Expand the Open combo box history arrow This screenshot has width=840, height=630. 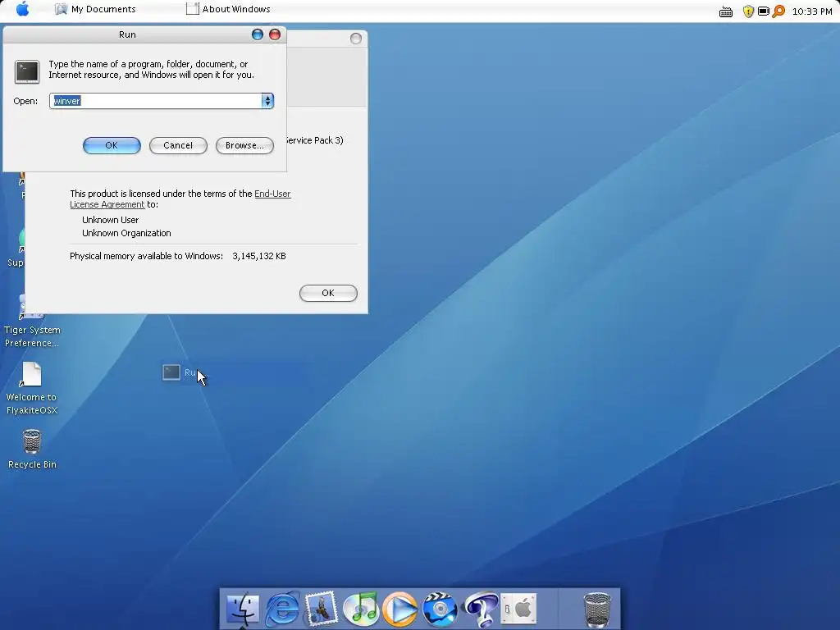267,101
